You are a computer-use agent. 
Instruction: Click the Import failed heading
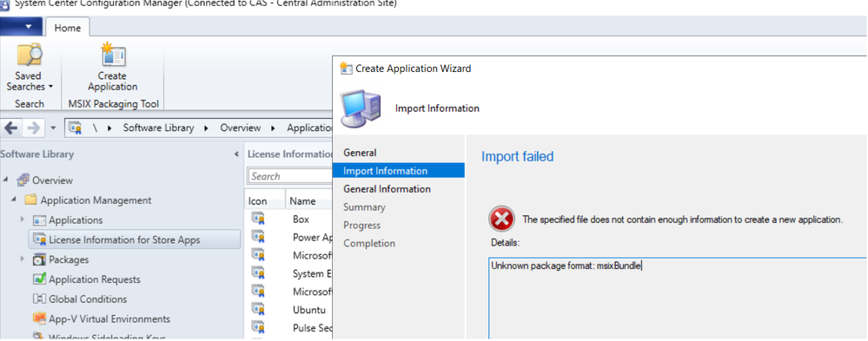tap(518, 156)
